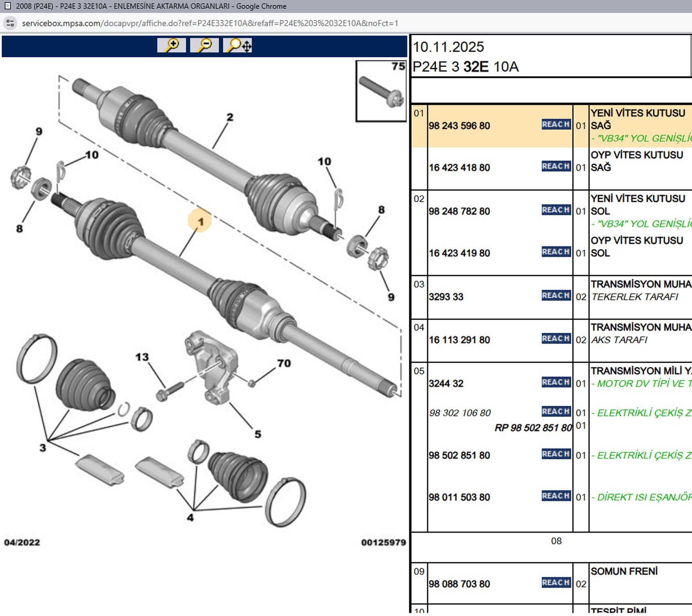Click the zoom in magnifier icon
The width and height of the screenshot is (692, 616).
click(x=172, y=45)
